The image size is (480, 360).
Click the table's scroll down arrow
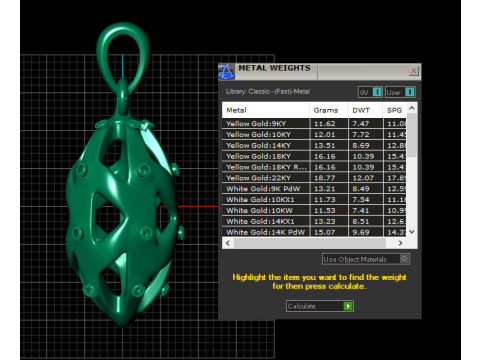412,232
